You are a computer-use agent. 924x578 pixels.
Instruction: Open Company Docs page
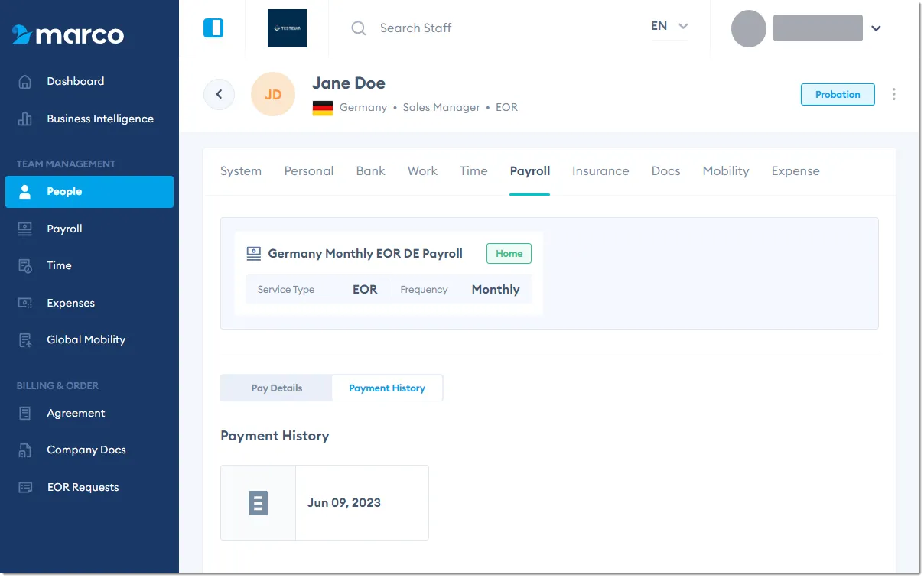pyautogui.click(x=86, y=450)
